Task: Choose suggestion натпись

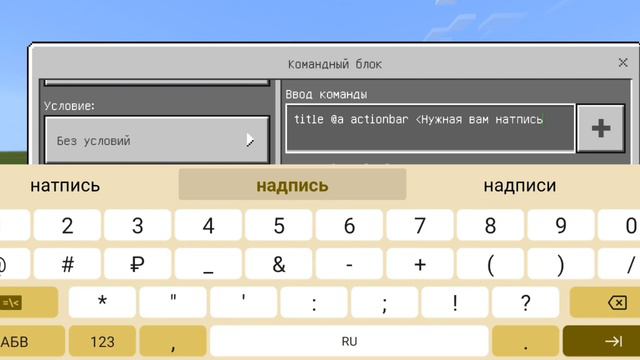Action: coord(65,186)
